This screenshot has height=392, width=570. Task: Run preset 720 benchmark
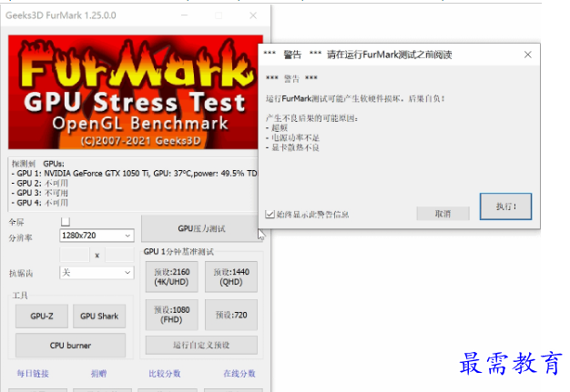coord(231,315)
